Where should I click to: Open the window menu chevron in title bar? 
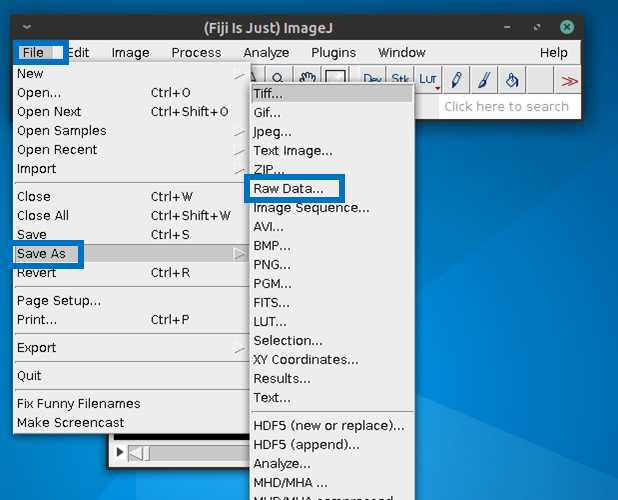coord(27,27)
